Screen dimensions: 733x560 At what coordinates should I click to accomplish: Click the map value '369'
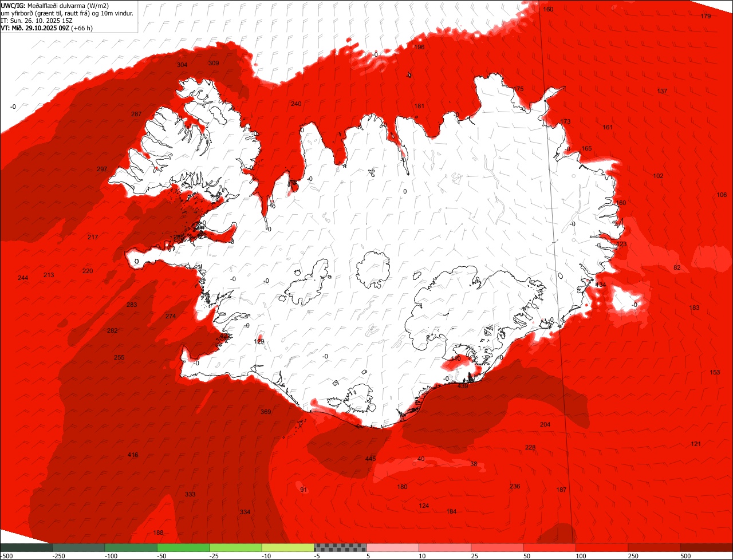point(266,412)
